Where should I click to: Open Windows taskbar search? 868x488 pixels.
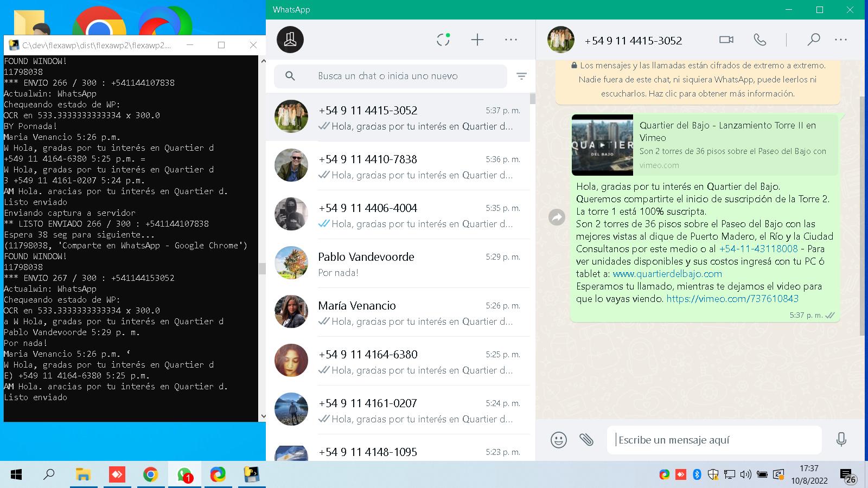49,475
